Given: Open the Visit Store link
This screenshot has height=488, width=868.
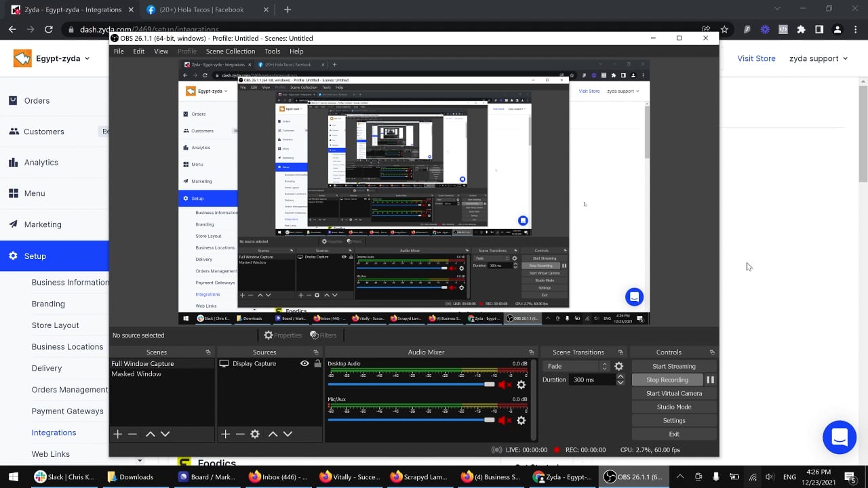Looking at the screenshot, I should pyautogui.click(x=756, y=58).
